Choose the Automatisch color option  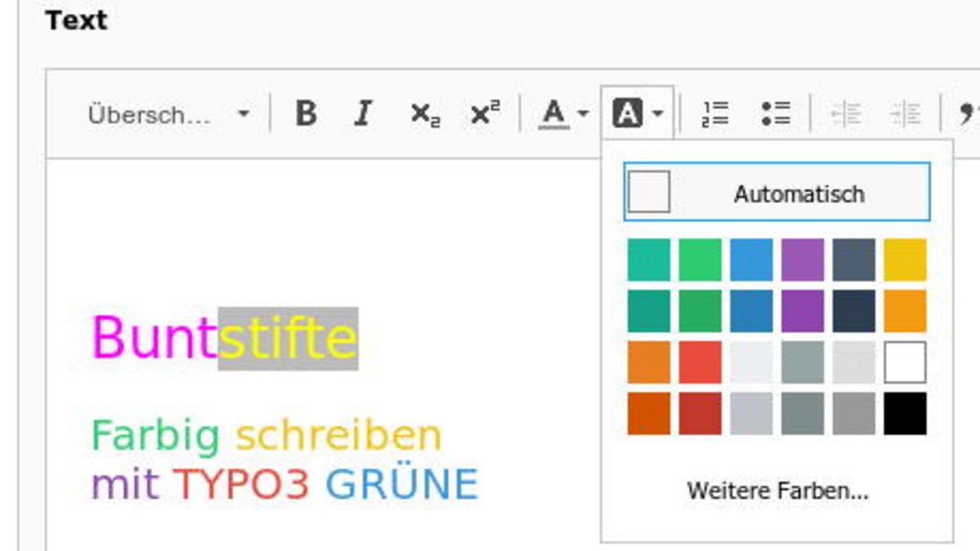777,193
